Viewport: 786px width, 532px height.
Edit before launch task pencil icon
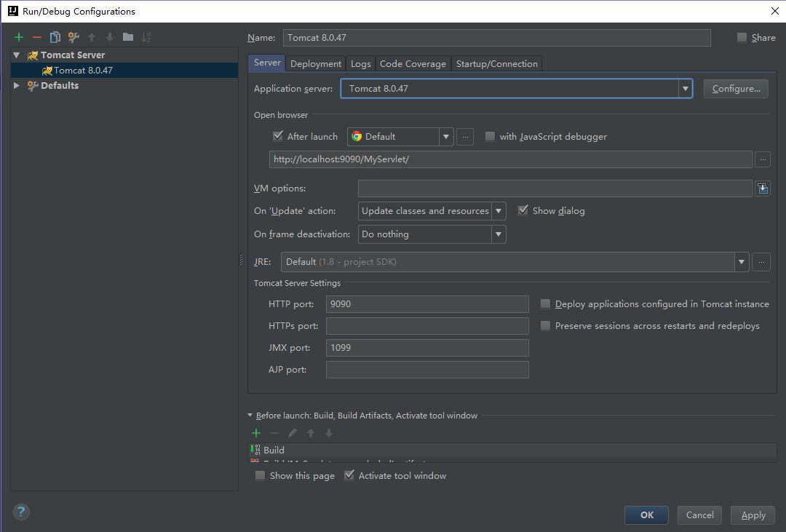[x=293, y=433]
